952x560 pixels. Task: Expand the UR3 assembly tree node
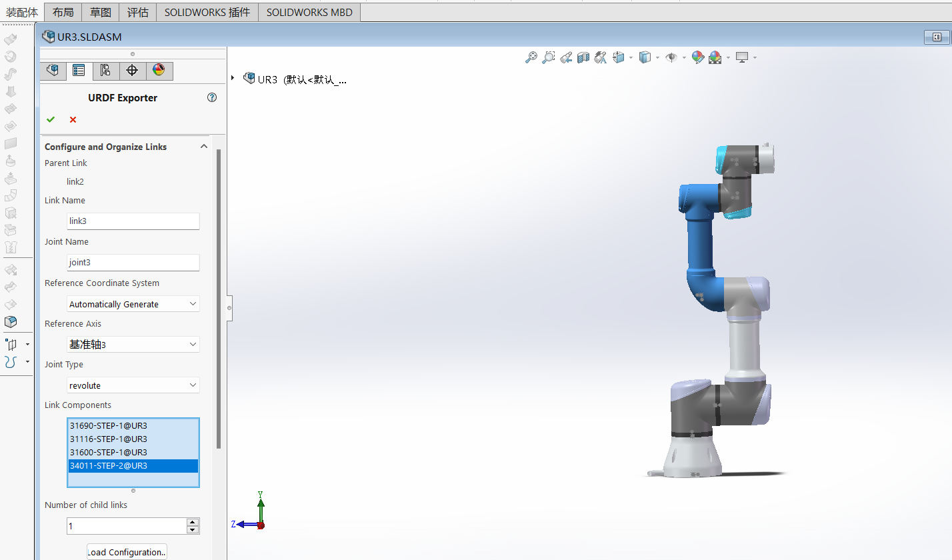tap(233, 78)
